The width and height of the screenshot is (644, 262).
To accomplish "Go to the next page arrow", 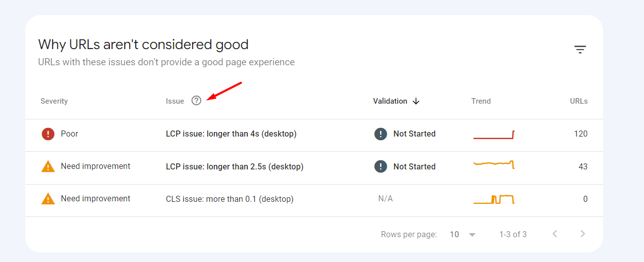I will click(583, 234).
